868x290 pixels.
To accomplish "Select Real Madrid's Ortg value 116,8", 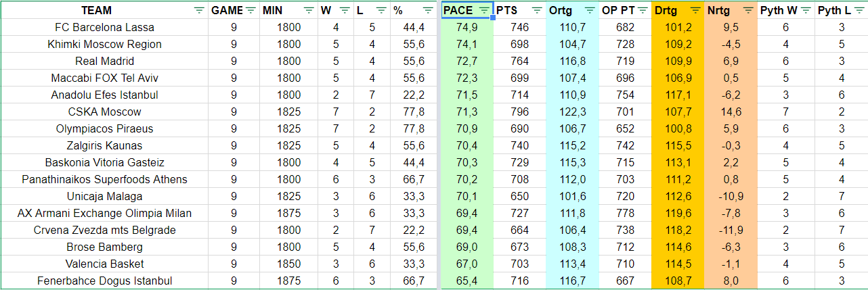I will pos(572,62).
